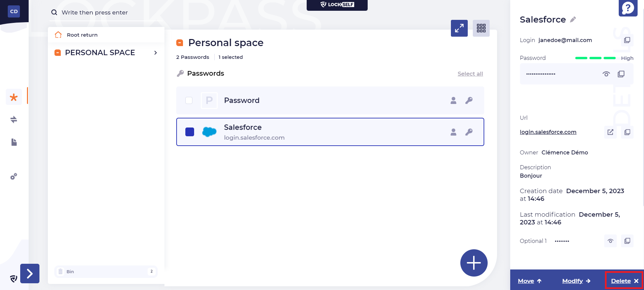This screenshot has height=290, width=644.
Task: Copy the login janedoe@mail.com
Action: 627,40
